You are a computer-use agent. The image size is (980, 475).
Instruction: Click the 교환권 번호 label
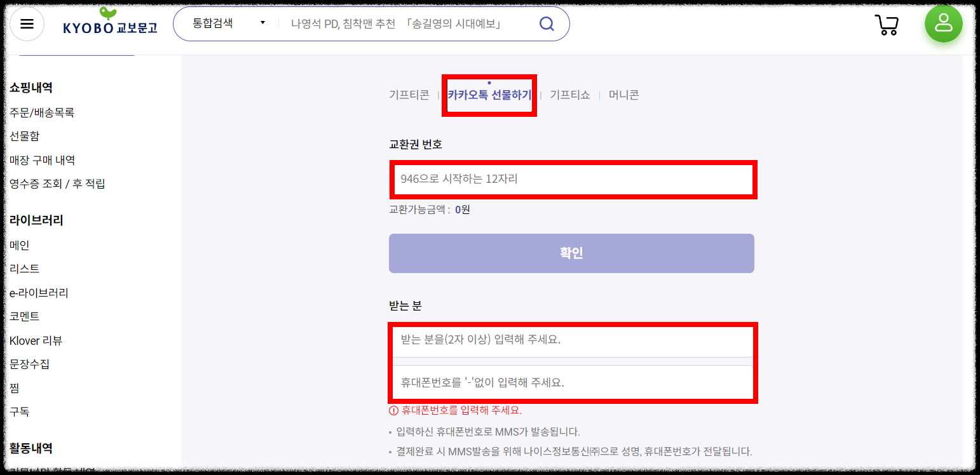[416, 144]
